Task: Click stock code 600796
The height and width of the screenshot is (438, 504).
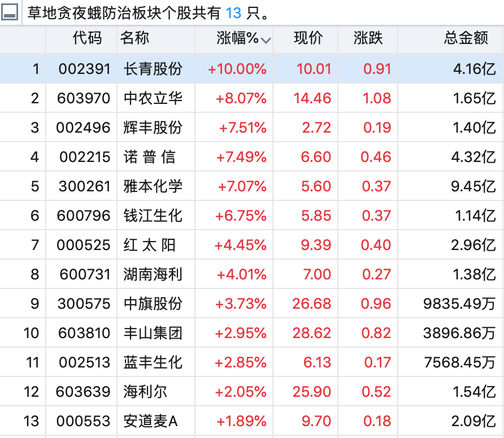Action: [x=84, y=216]
